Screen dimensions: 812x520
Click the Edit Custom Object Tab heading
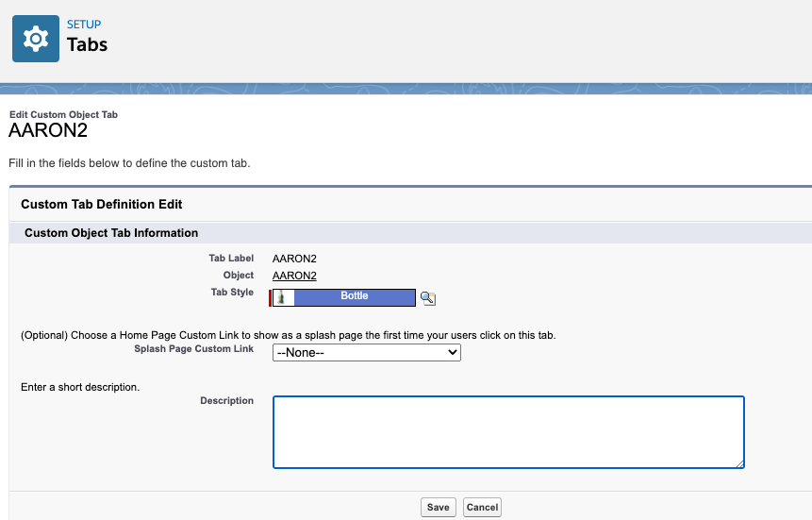click(x=63, y=114)
